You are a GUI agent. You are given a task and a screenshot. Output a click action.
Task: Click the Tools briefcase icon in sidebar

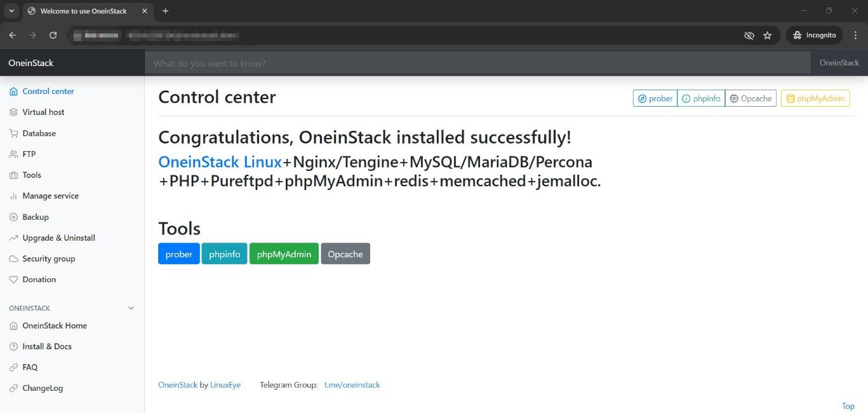click(x=13, y=175)
